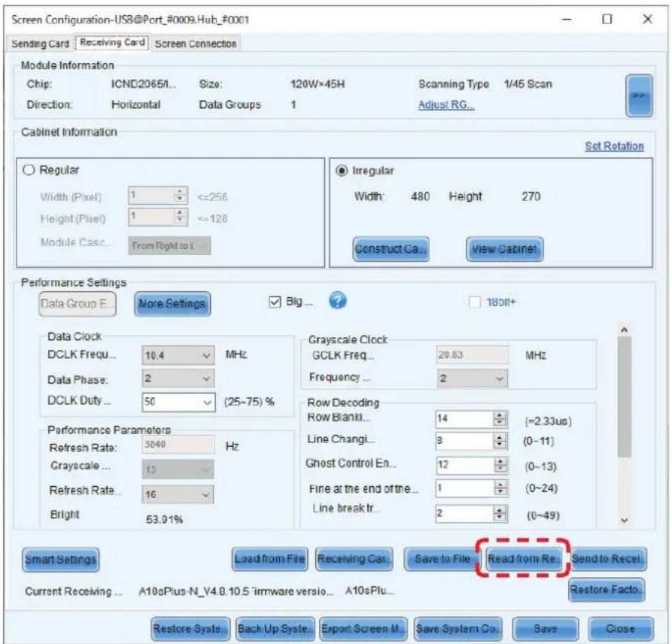Image resolution: width=672 pixels, height=644 pixels.
Task: Click the scrollbar down arrow in Performance Settings
Action: pos(625,521)
